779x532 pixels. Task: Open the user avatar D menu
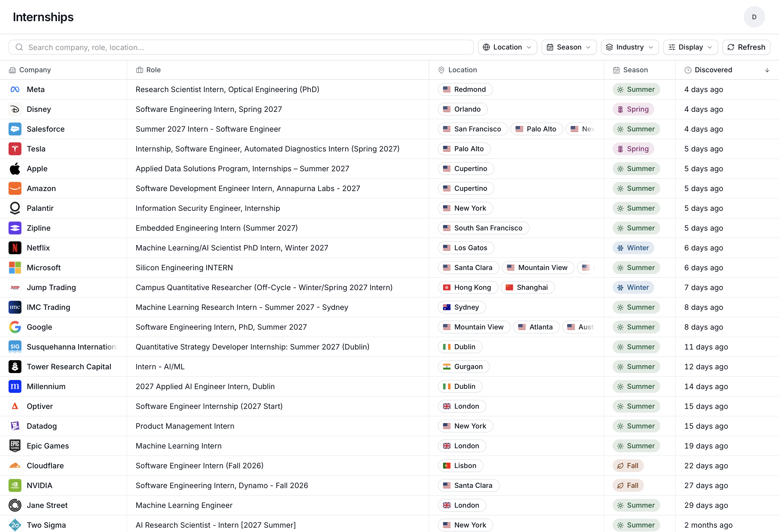click(754, 17)
